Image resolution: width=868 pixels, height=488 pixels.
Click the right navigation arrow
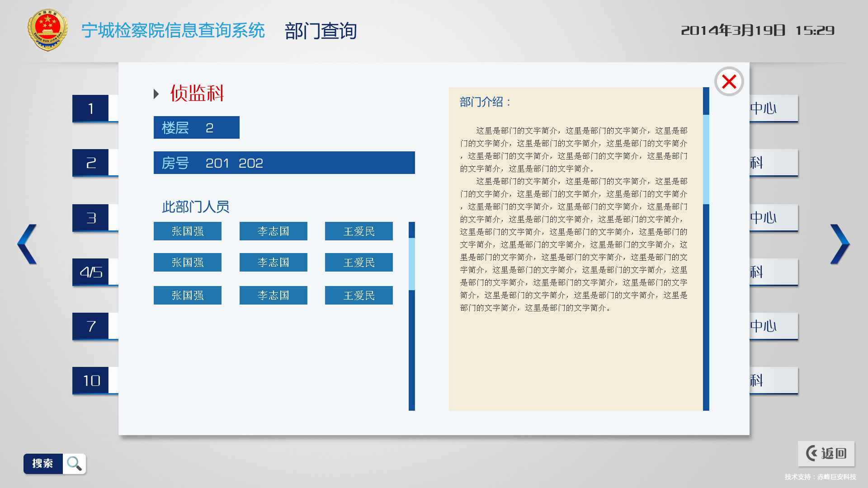tap(840, 244)
